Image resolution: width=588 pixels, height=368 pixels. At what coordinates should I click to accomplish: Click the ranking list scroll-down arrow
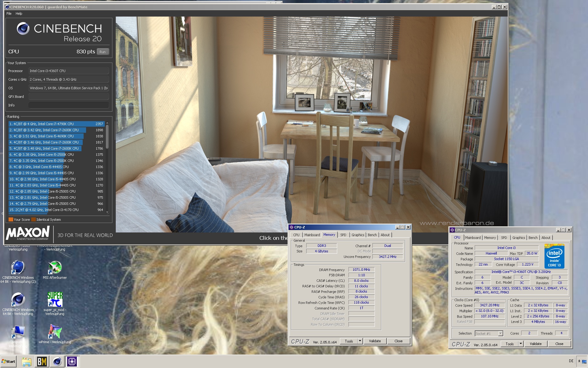pos(107,212)
